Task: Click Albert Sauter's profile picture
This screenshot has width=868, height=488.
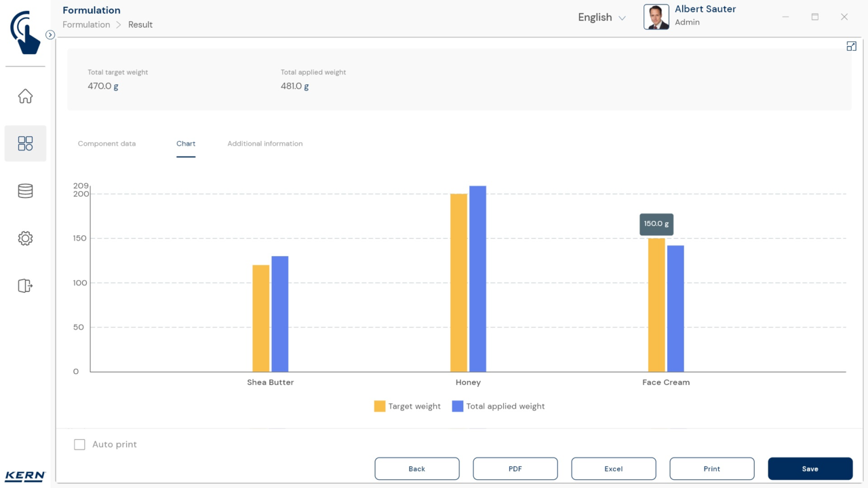Action: click(656, 17)
